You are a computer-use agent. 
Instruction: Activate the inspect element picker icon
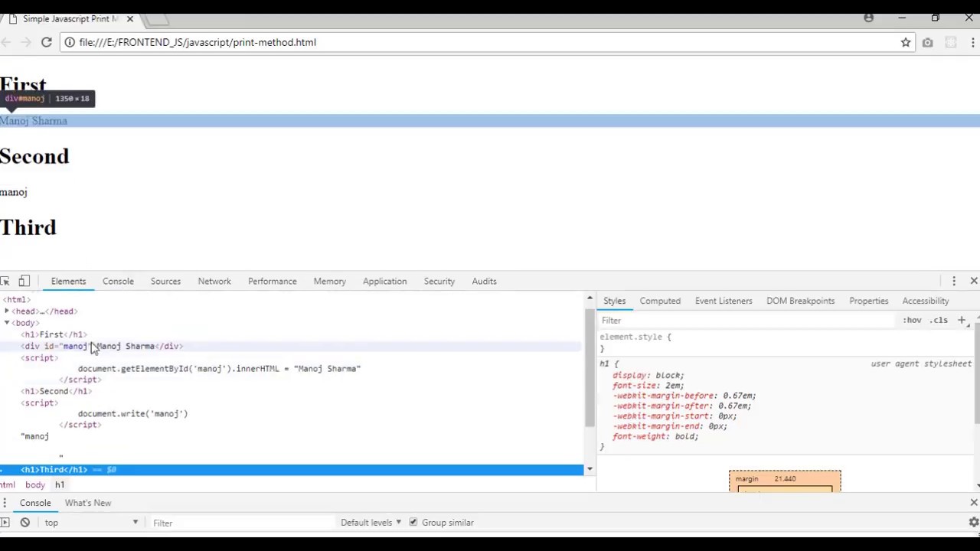tap(5, 281)
